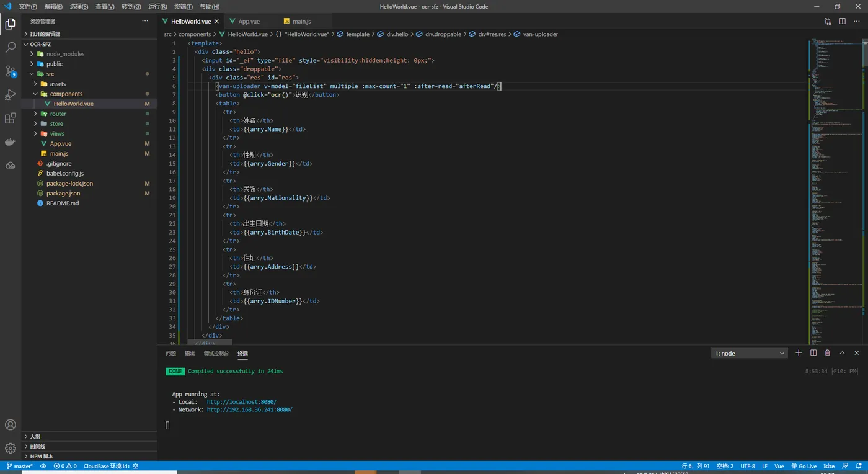Open the 终端(T) menu
The image size is (868, 474).
(x=183, y=6)
